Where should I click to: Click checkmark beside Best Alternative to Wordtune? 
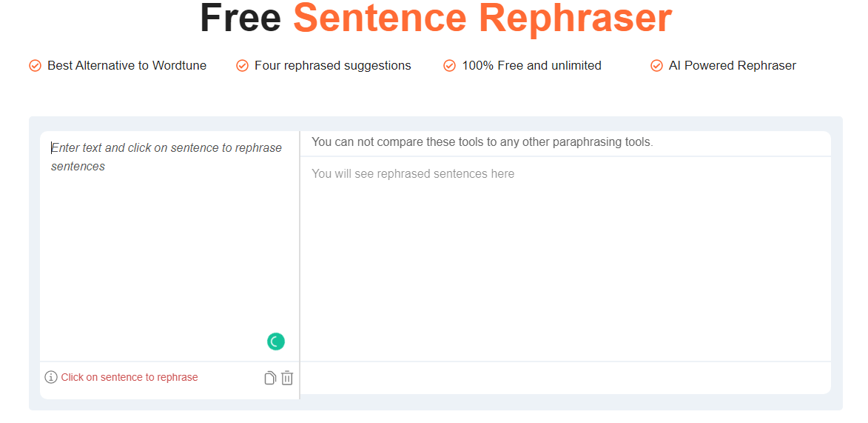(35, 66)
